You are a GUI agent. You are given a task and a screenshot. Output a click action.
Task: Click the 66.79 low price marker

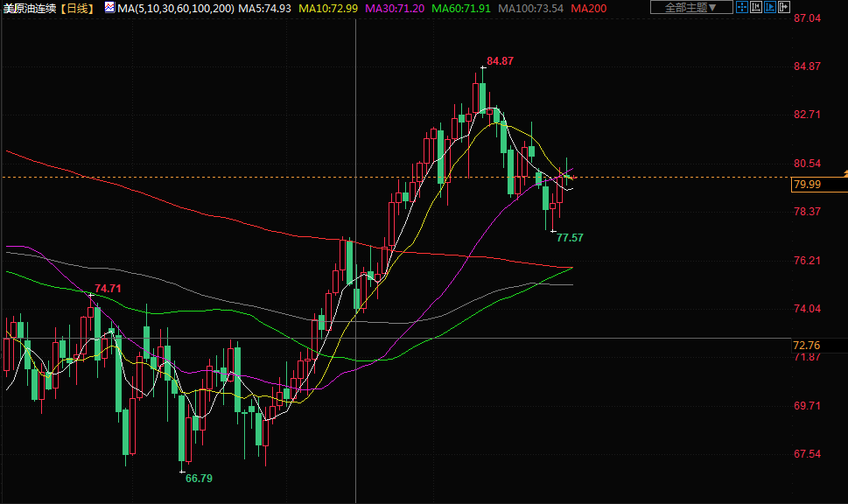199,479
